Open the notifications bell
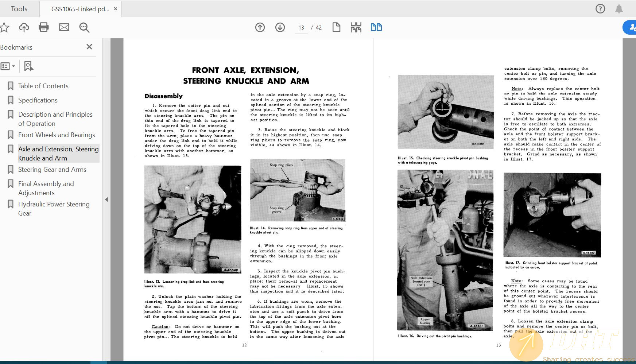 click(x=619, y=9)
